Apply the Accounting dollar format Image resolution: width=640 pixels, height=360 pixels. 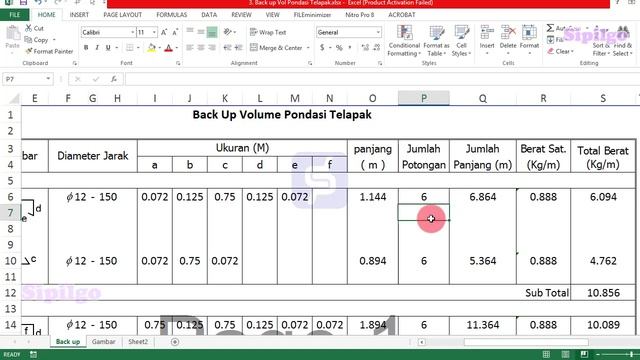click(322, 48)
